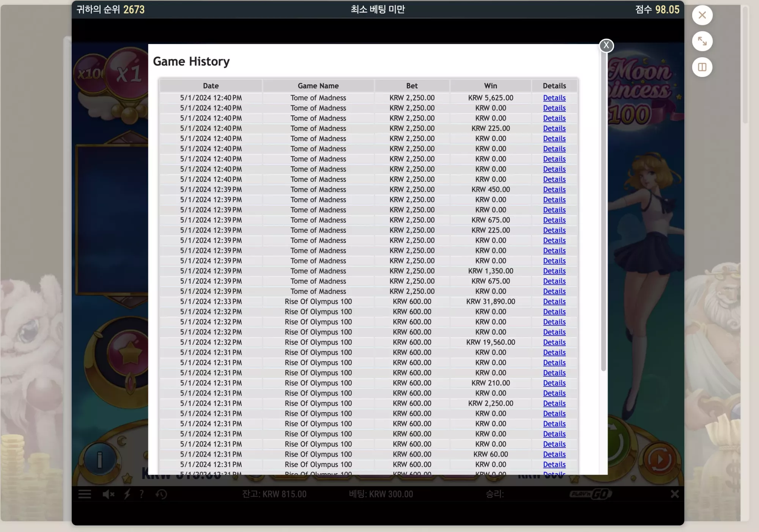This screenshot has width=759, height=532.
Task: Click the orange autoplay button
Action: [660, 460]
